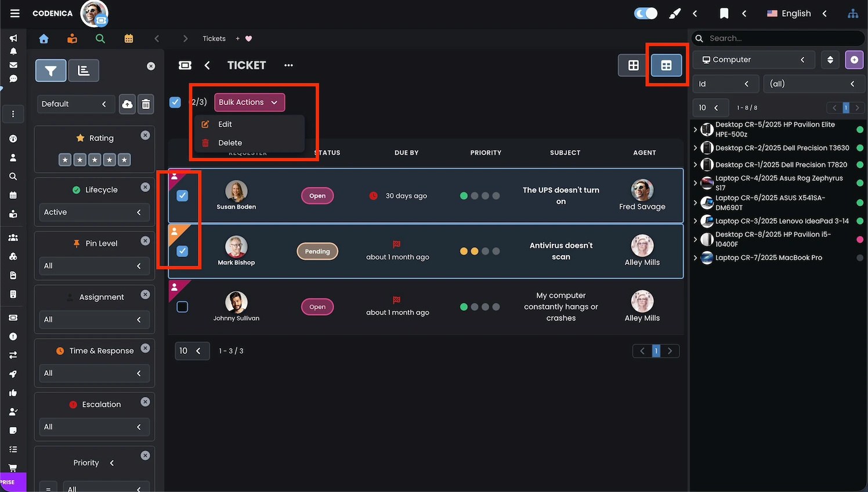This screenshot has height=492, width=868.
Task: Open the filter funnel panel
Action: click(51, 71)
